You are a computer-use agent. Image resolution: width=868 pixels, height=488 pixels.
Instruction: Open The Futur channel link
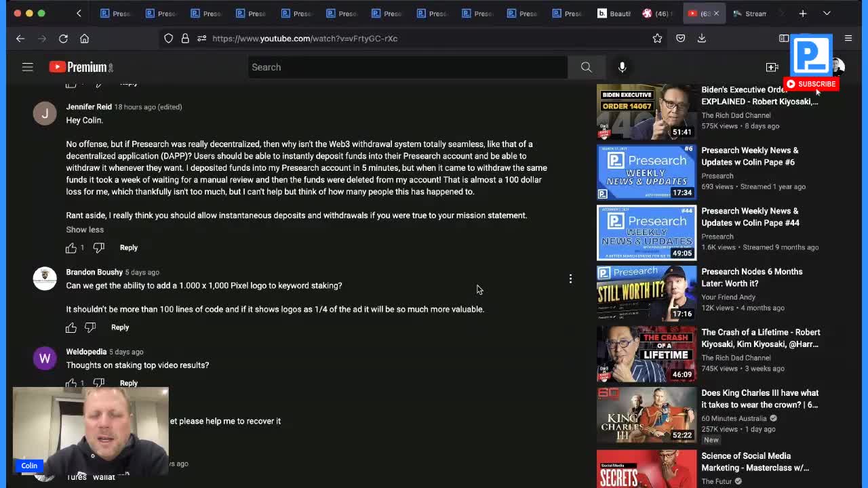tap(717, 481)
